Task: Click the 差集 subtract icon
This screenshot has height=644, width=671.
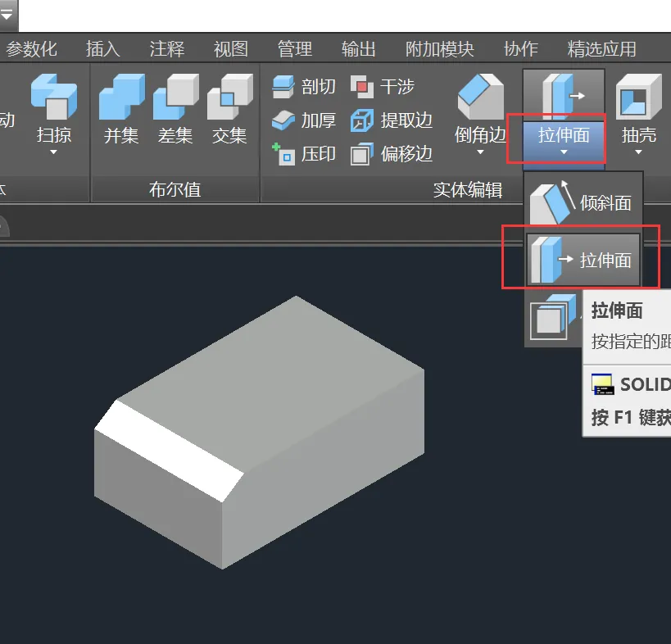Action: tap(176, 97)
